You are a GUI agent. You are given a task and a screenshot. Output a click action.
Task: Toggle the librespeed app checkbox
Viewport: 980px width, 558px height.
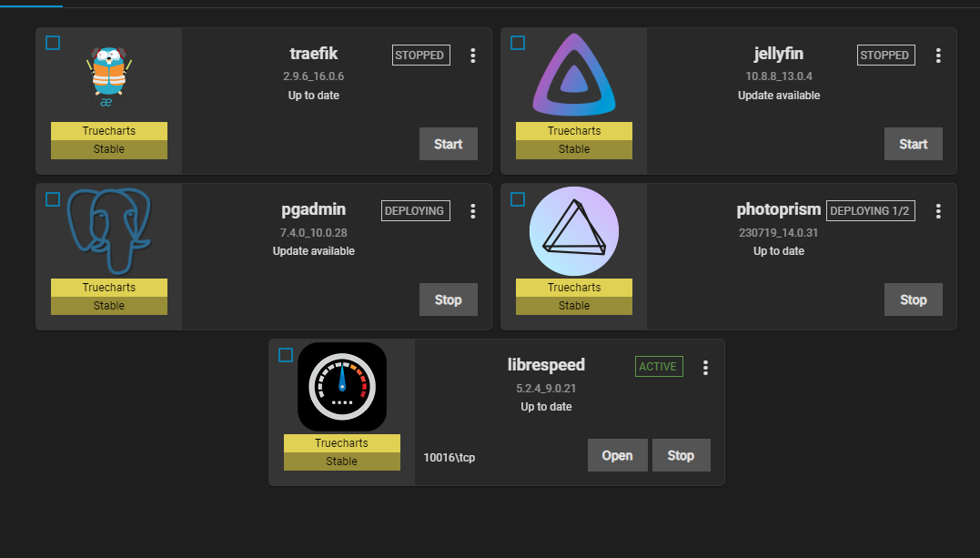click(x=286, y=355)
